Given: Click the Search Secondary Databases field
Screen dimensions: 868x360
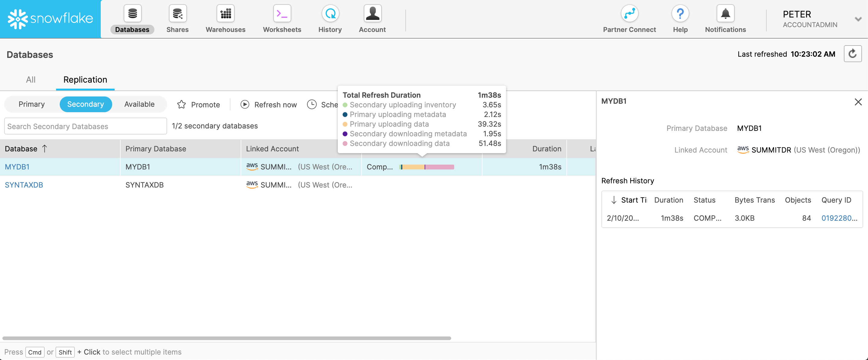Looking at the screenshot, I should tap(86, 126).
